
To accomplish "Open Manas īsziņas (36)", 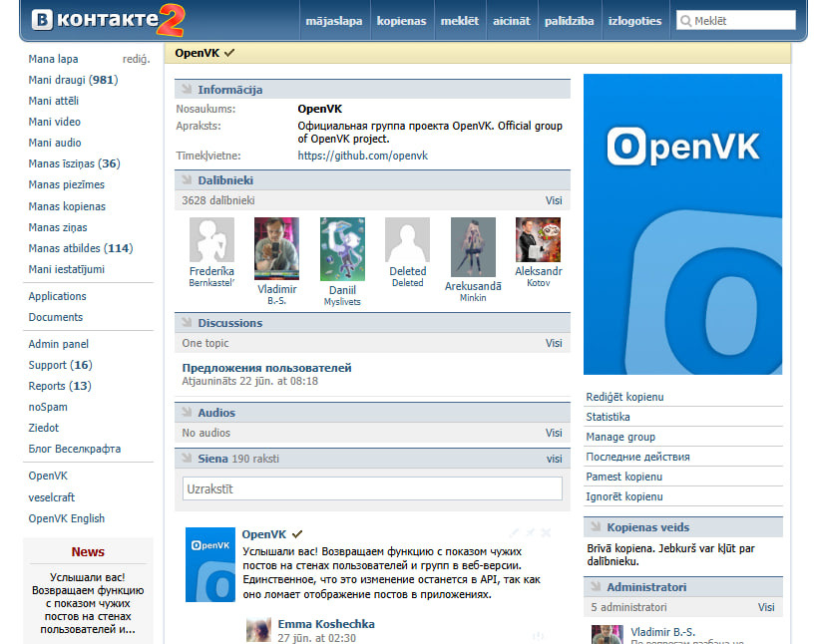I will click(75, 163).
